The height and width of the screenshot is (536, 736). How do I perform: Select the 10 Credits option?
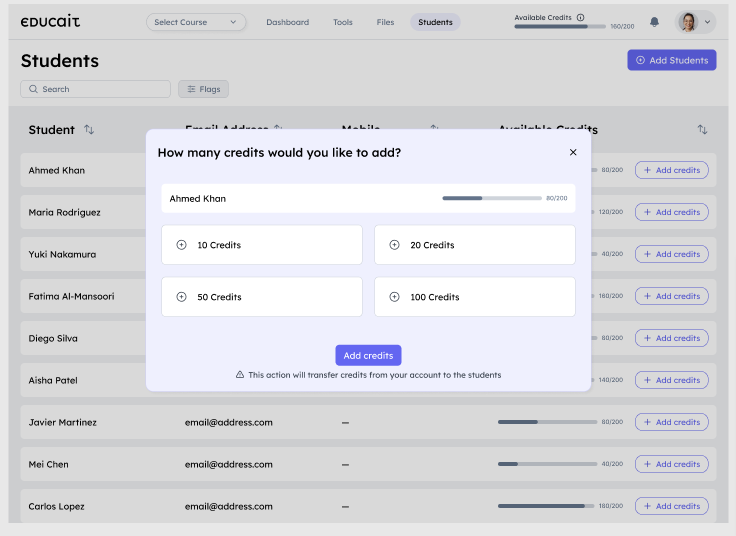(262, 245)
